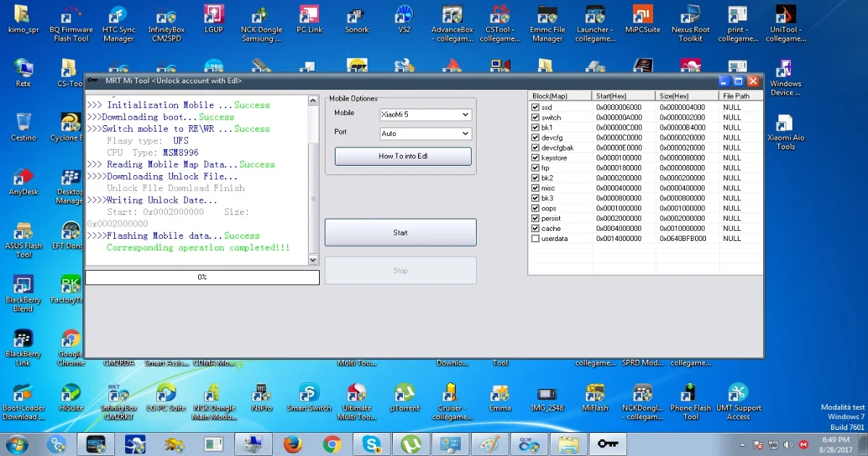Sort by Block(Map) column header

tap(560, 96)
